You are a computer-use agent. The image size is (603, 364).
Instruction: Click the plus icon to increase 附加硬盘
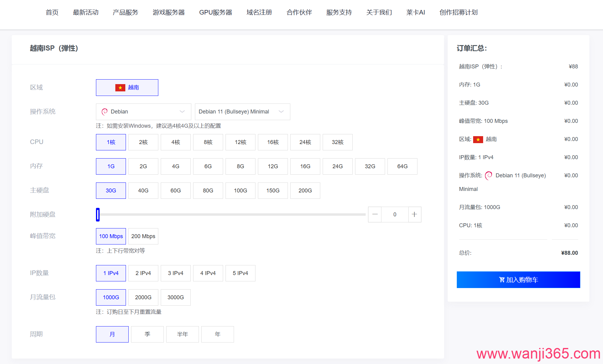[x=414, y=215]
